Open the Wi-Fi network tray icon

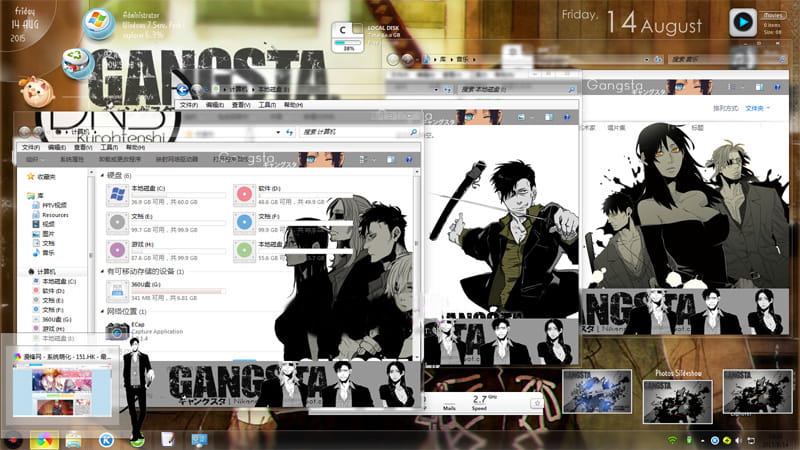tap(672, 440)
